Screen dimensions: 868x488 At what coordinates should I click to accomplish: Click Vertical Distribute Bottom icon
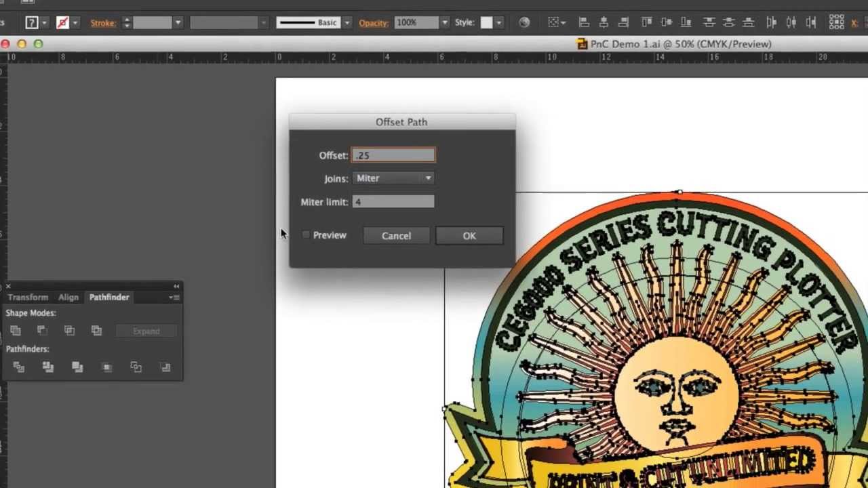point(749,22)
